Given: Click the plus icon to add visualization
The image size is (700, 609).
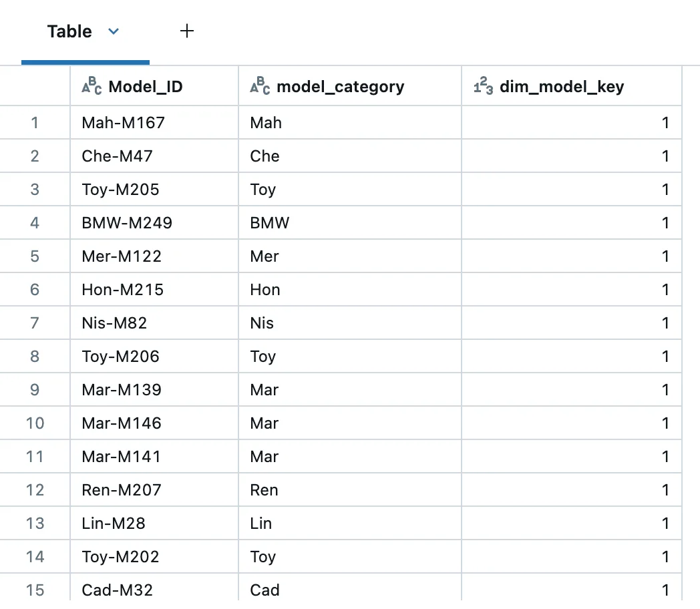Looking at the screenshot, I should point(187,31).
